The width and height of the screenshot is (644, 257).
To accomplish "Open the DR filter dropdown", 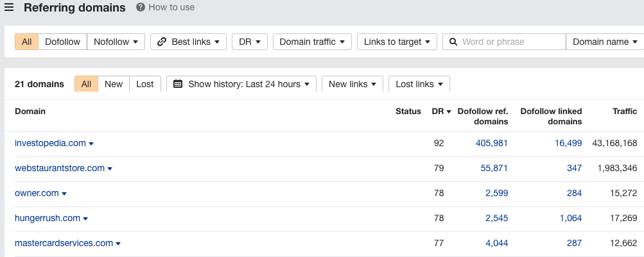I will click(x=250, y=42).
